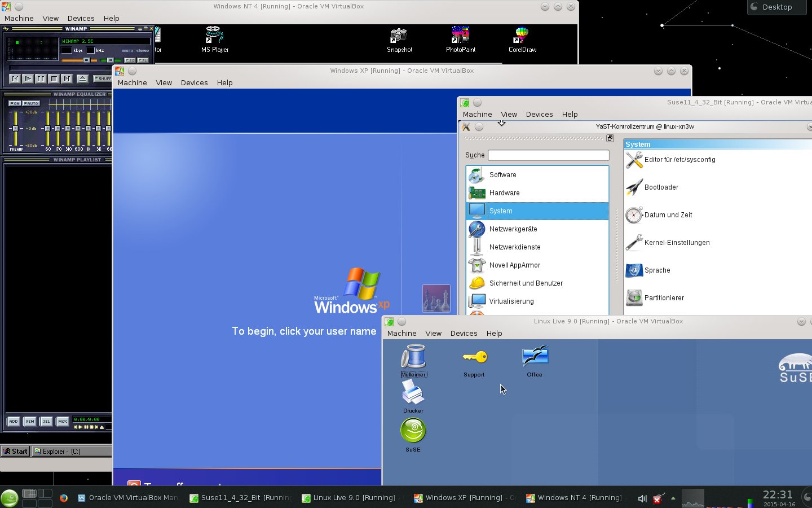Open Bootloader module in YaST
812x508 pixels.
(652, 187)
